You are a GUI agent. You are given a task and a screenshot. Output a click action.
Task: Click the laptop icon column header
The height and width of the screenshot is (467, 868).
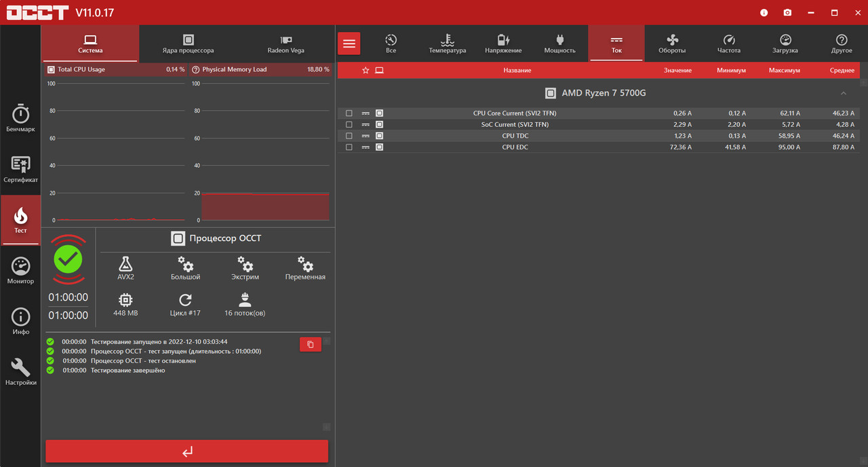click(x=379, y=70)
